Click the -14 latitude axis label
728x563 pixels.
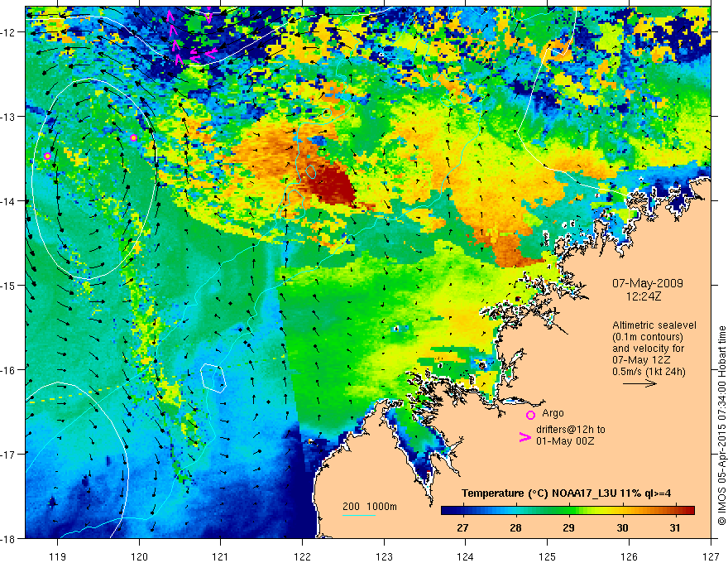10,200
